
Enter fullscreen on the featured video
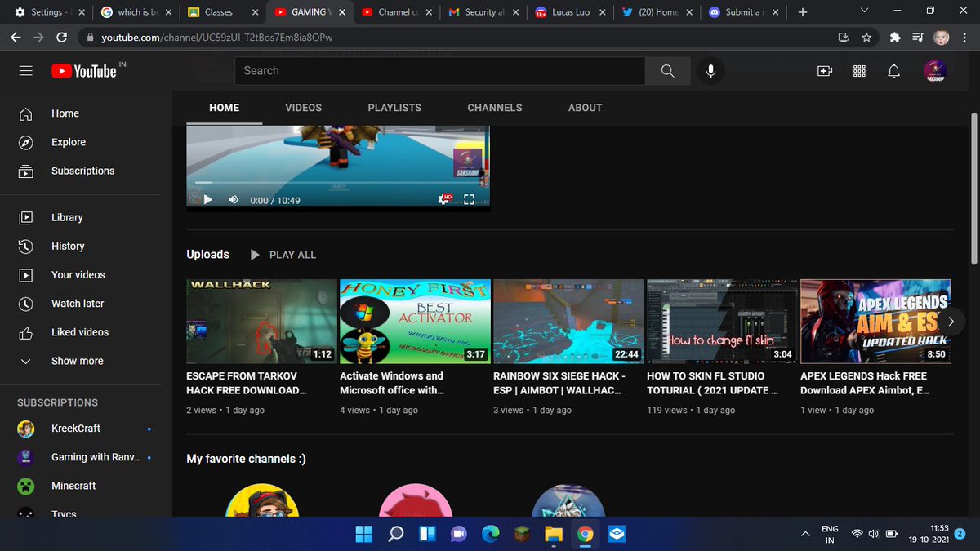click(x=469, y=199)
